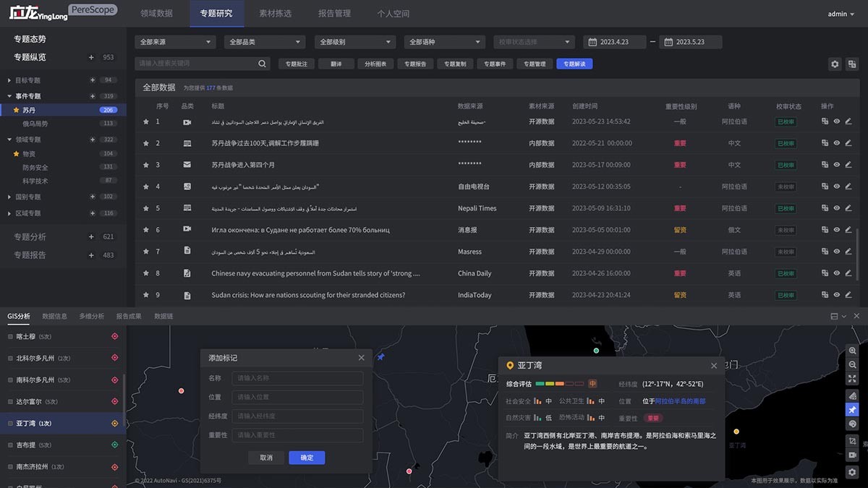Open the table settings gear icon
Viewport: 868px width, 488px height.
pos(835,64)
